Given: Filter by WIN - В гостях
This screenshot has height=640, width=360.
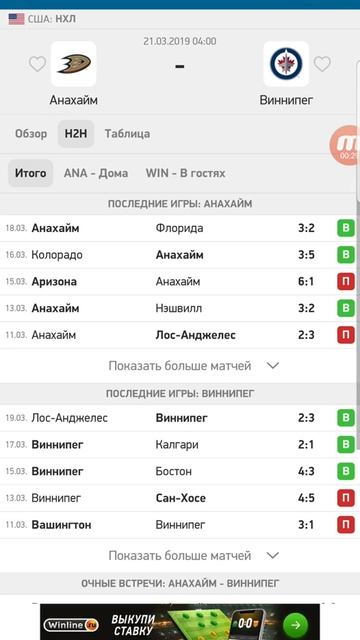Looking at the screenshot, I should tap(186, 173).
